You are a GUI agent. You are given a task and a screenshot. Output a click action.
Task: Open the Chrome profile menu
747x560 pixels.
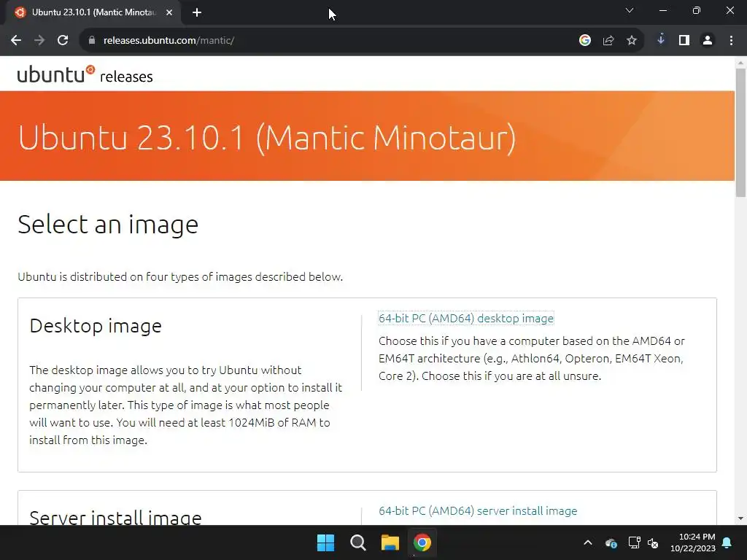708,41
